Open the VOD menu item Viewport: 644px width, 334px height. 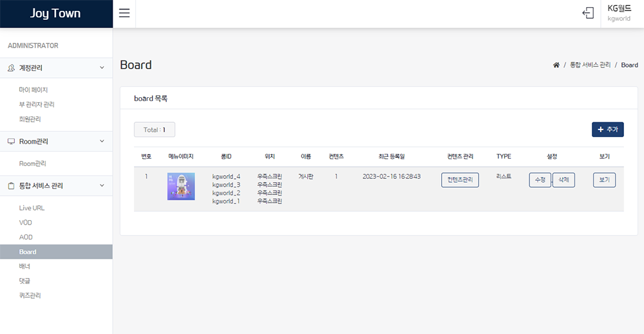point(26,223)
